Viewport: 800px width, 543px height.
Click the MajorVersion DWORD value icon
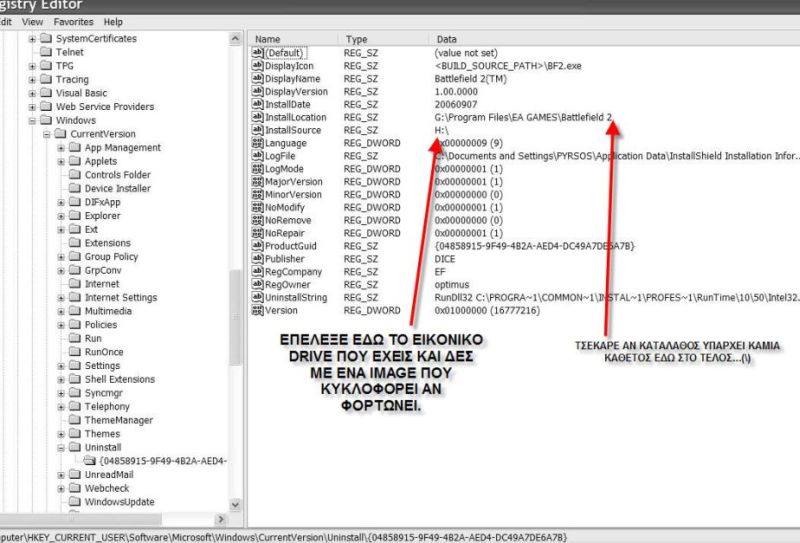(x=258, y=182)
